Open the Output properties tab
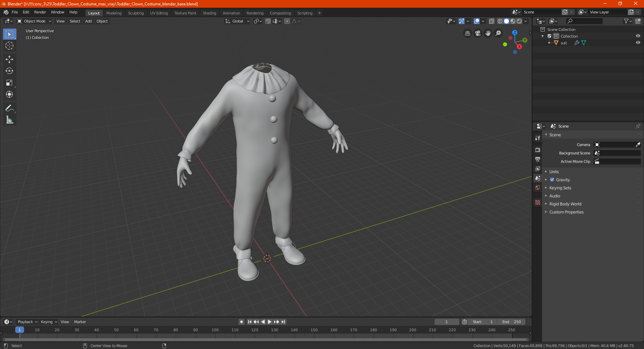The height and width of the screenshot is (349, 644). tap(538, 159)
